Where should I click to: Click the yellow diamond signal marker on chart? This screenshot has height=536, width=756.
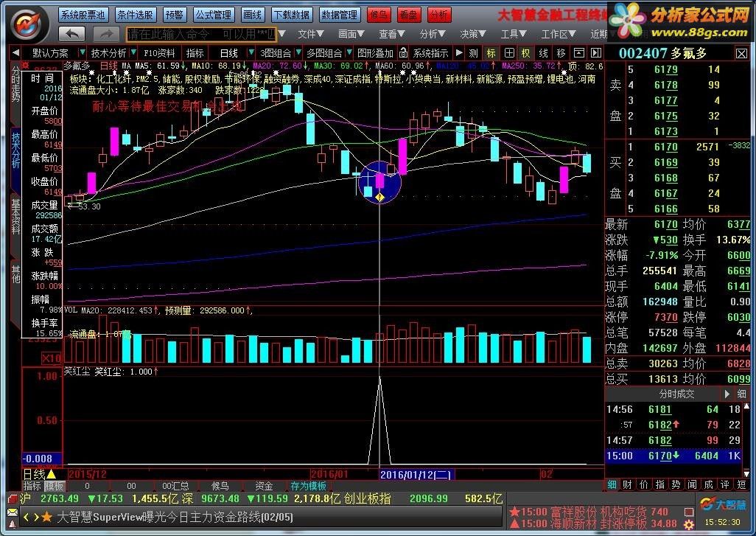click(379, 197)
